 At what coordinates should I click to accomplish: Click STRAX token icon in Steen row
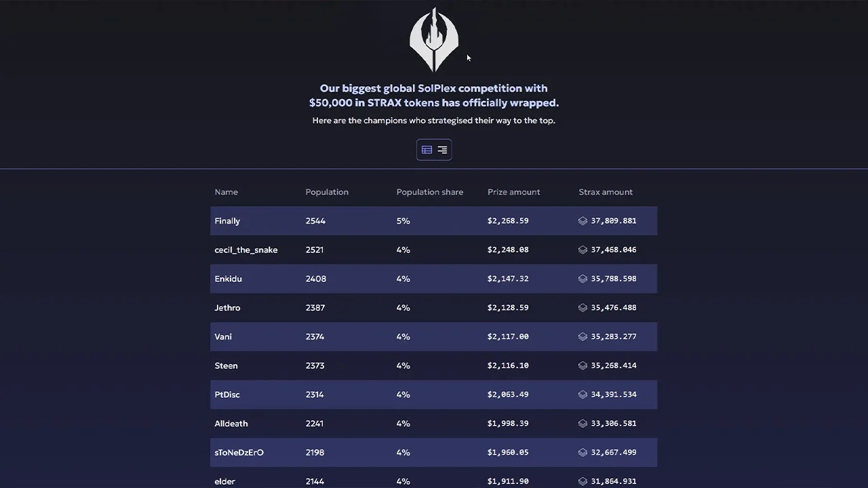(x=583, y=365)
